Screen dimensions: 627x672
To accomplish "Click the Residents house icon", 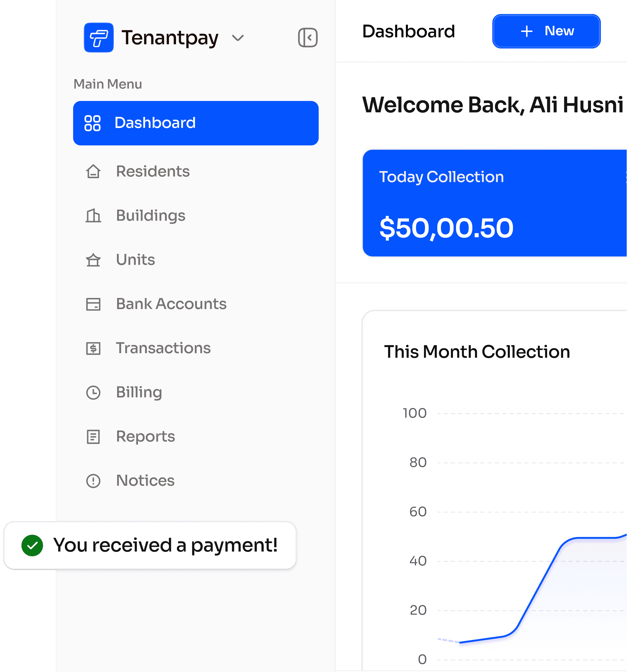I will [x=93, y=171].
